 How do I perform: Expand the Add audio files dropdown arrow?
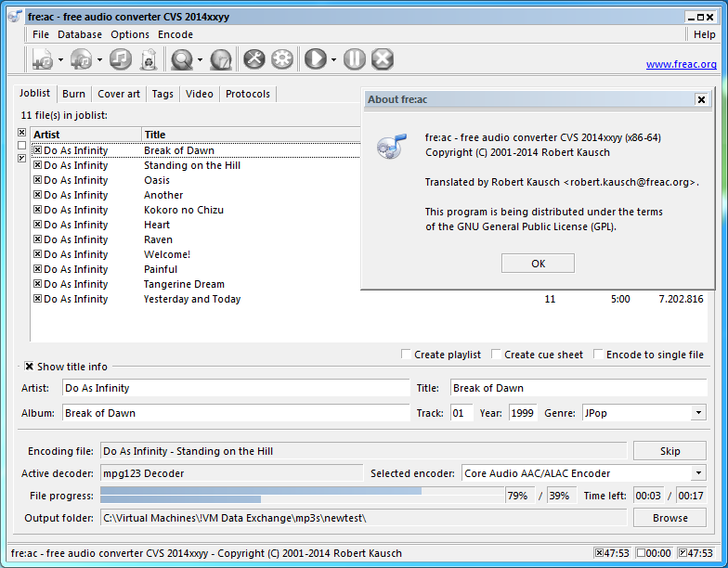point(60,59)
